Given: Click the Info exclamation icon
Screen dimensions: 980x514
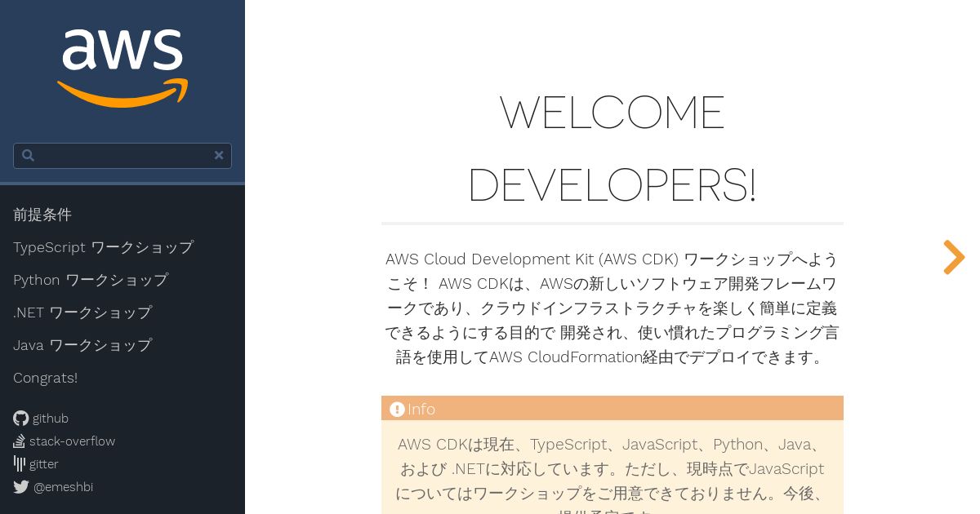Looking at the screenshot, I should tap(397, 409).
